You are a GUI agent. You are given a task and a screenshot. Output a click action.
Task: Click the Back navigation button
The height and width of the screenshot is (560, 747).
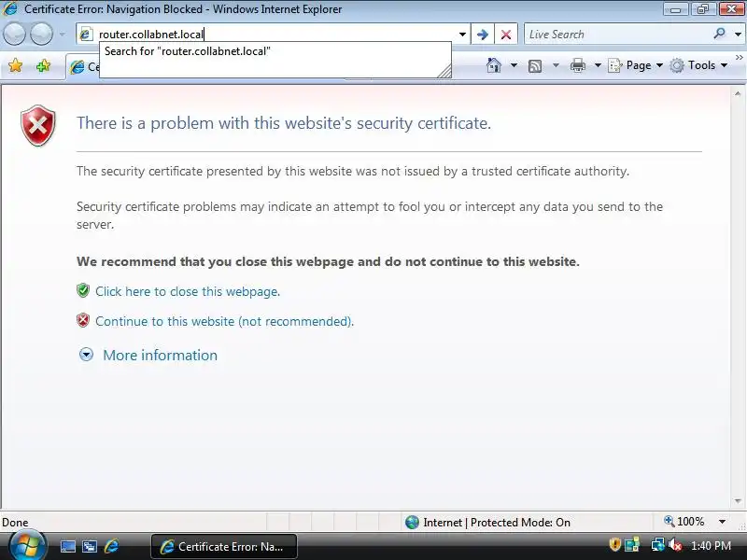(14, 35)
